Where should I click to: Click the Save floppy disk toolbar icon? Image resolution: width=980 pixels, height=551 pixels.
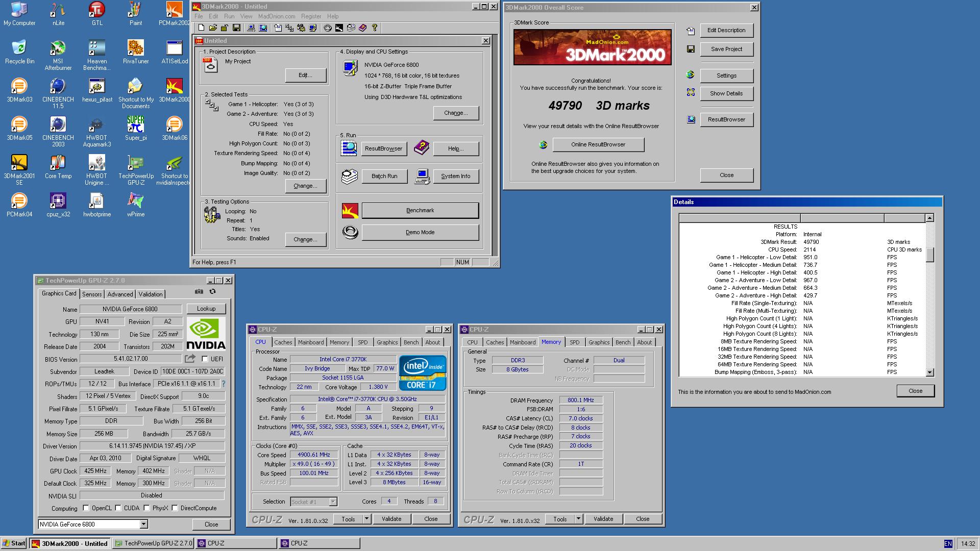[236, 28]
